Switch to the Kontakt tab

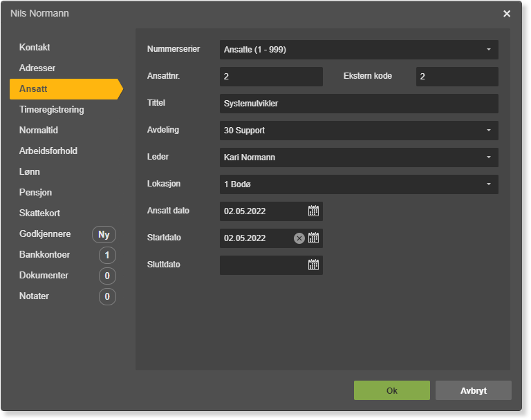[35, 47]
